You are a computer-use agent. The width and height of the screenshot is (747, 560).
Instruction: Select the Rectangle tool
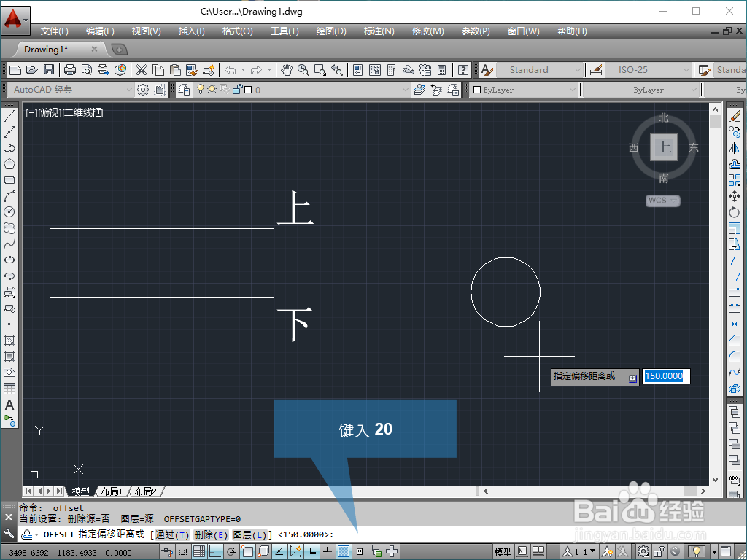9,178
